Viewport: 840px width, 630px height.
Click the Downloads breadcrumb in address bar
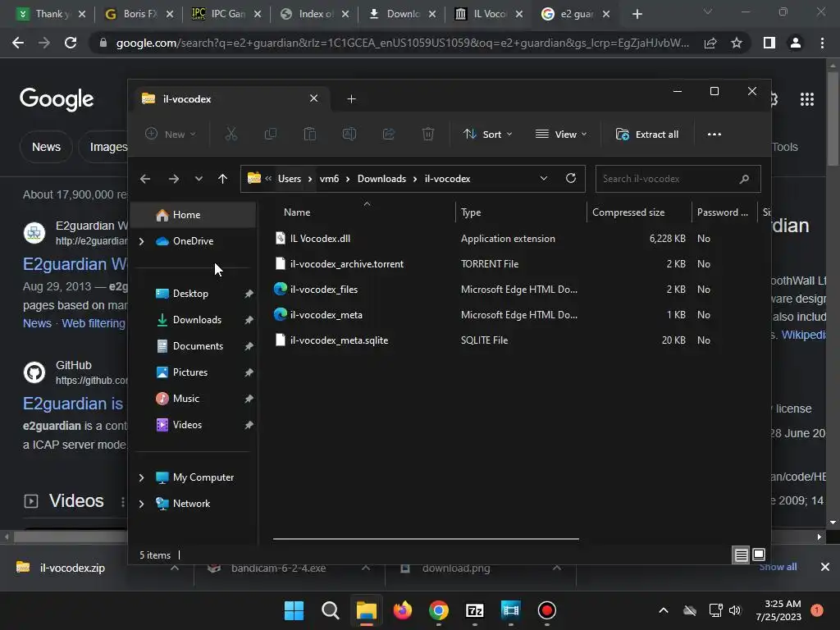click(381, 179)
